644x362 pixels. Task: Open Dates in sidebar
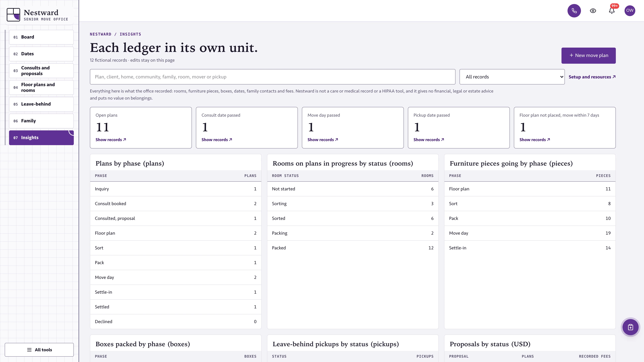(41, 54)
